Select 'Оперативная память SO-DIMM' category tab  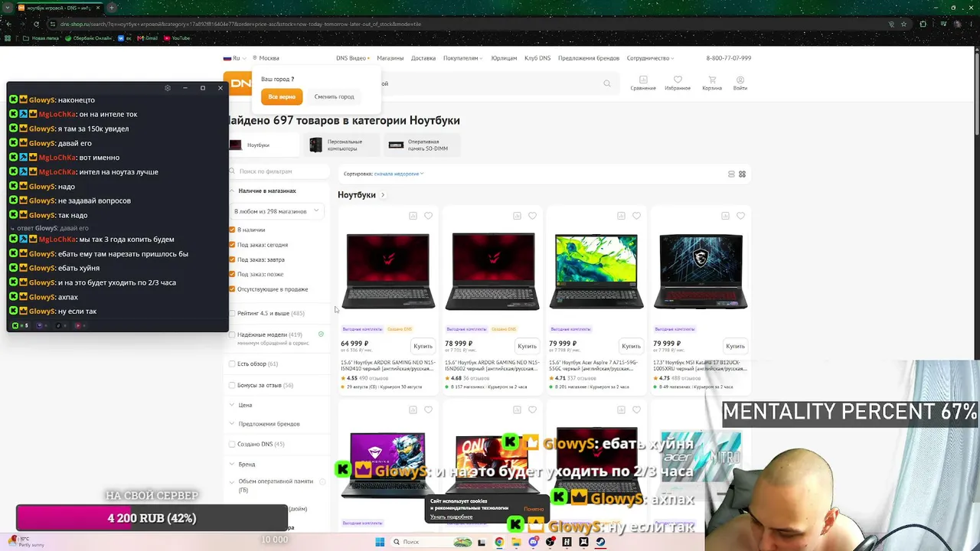pos(423,145)
